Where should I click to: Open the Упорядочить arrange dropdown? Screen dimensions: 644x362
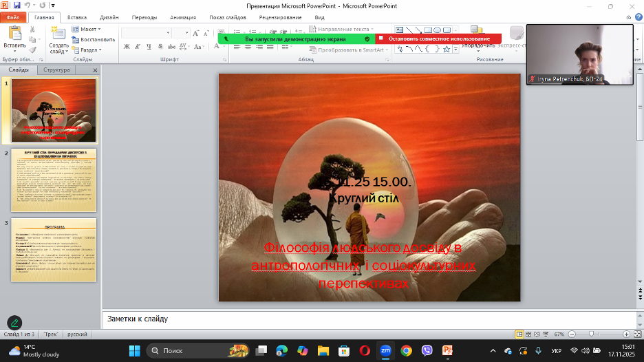click(478, 47)
